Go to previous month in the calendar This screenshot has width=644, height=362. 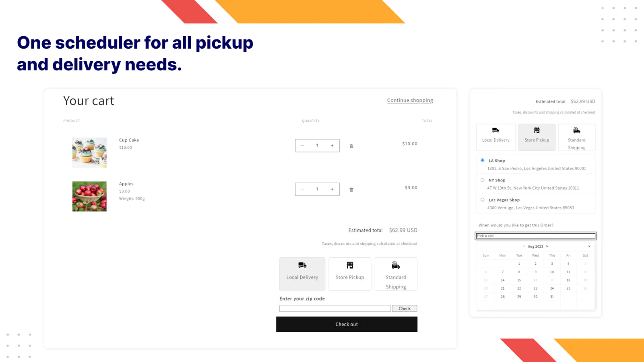point(524,246)
